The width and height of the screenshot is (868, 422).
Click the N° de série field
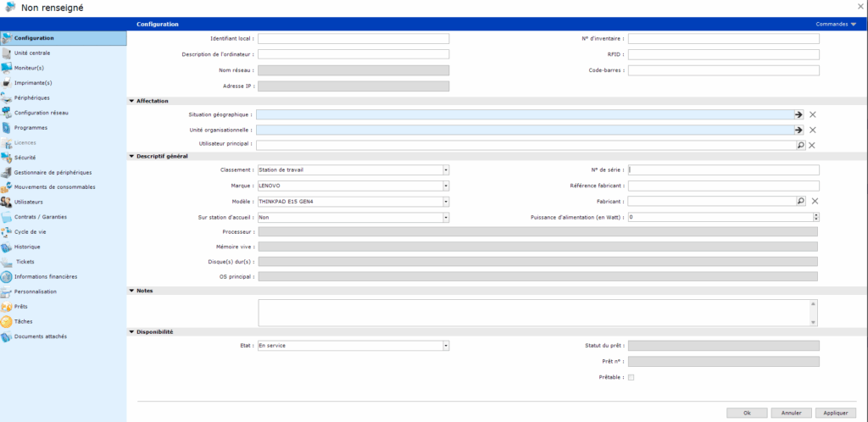pyautogui.click(x=724, y=169)
